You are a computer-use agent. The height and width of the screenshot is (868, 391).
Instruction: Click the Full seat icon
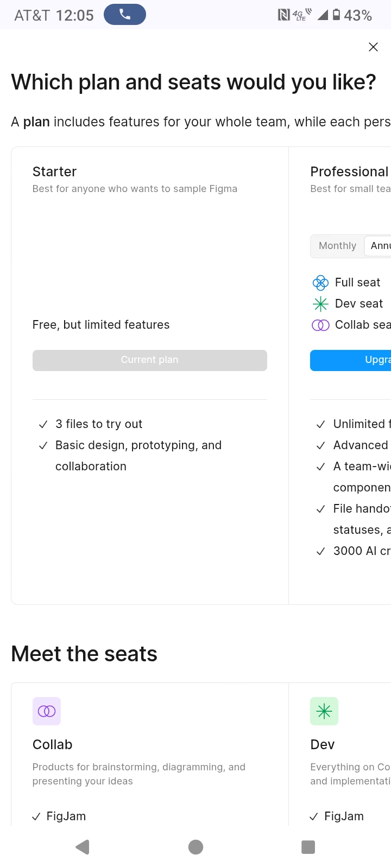tap(320, 283)
